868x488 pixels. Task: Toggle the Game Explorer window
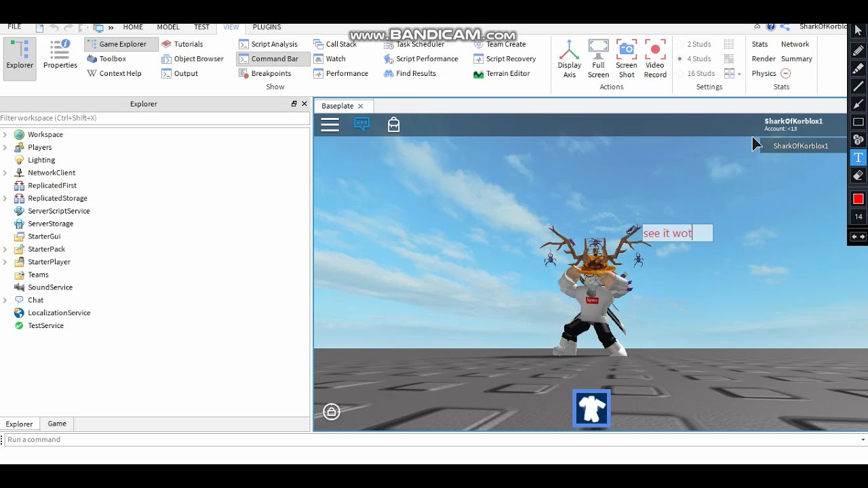pyautogui.click(x=122, y=44)
